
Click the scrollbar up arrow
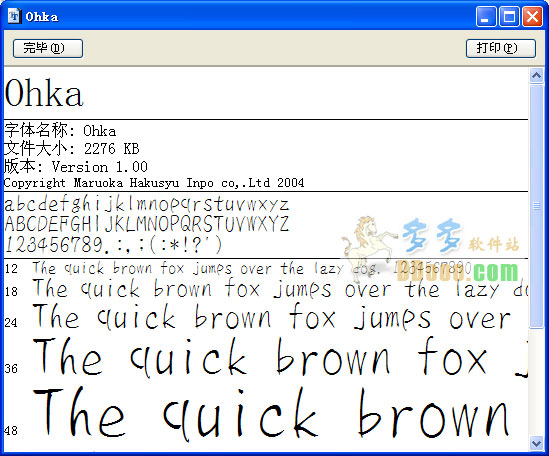pyautogui.click(x=536, y=75)
